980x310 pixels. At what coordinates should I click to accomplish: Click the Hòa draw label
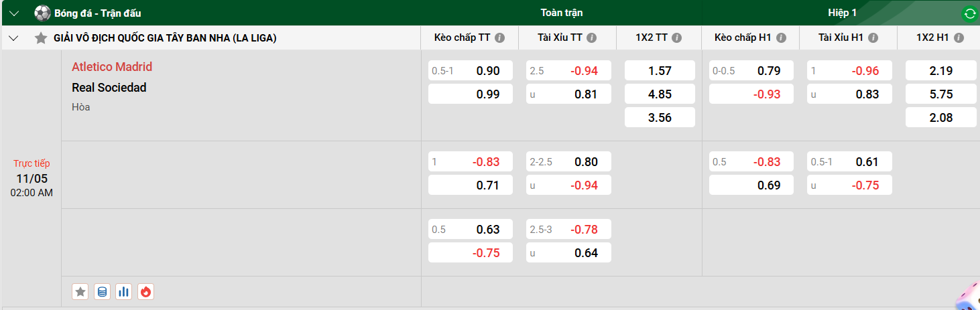click(80, 107)
